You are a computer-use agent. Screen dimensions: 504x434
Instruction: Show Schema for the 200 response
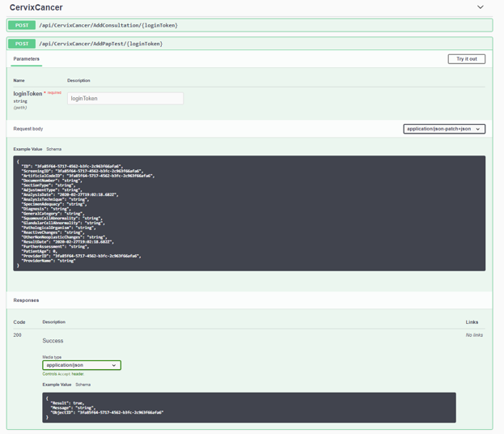(83, 385)
